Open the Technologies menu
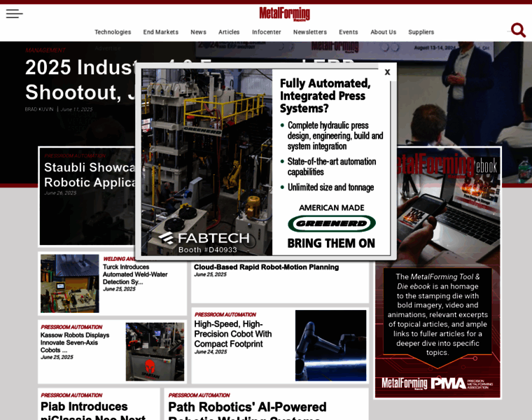This screenshot has height=420, width=532. coord(113,32)
